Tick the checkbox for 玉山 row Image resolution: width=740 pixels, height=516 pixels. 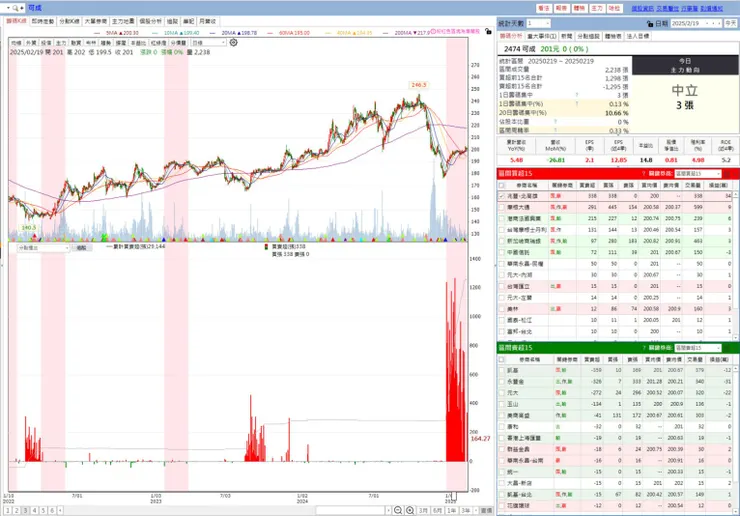click(x=502, y=404)
